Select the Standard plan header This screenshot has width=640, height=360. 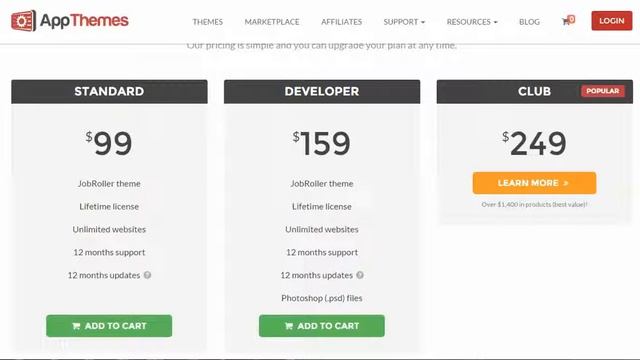tap(109, 91)
